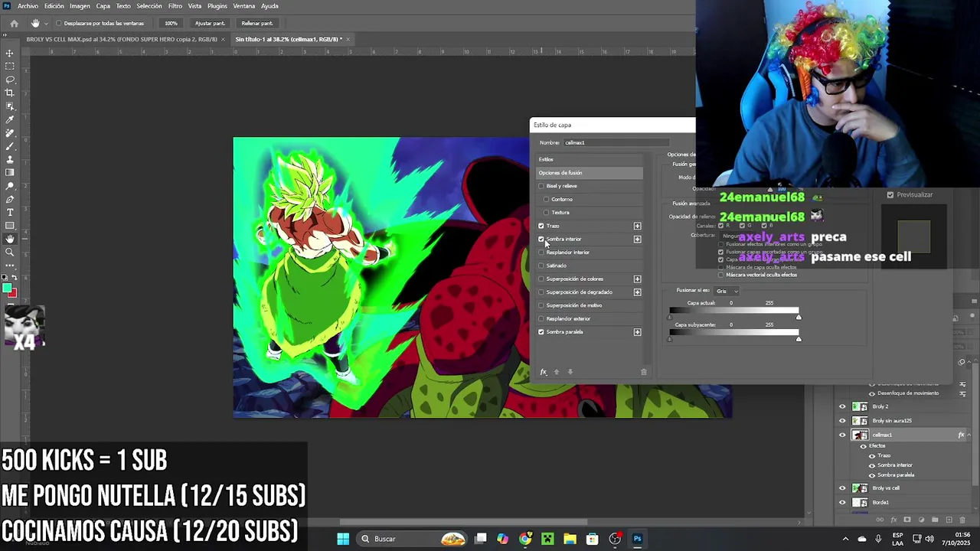Viewport: 980px width, 551px height.
Task: Enable the Resplandor interior checkbox
Action: 541,253
